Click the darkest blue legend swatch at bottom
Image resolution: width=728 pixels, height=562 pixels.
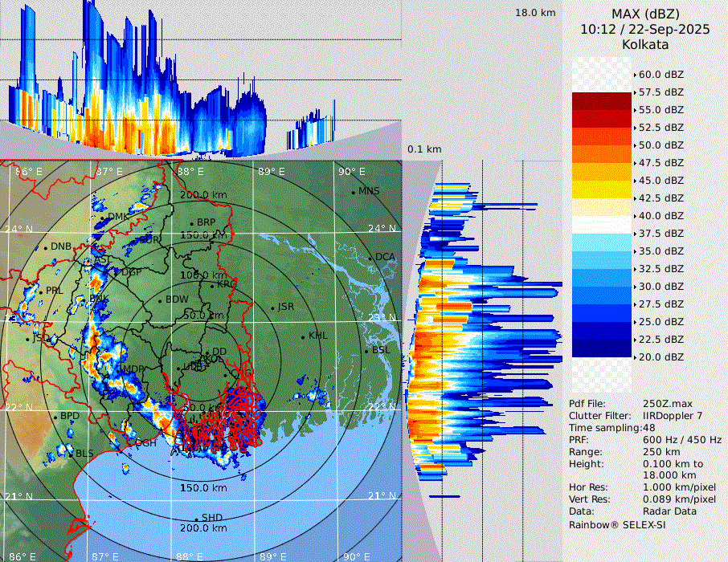click(602, 348)
